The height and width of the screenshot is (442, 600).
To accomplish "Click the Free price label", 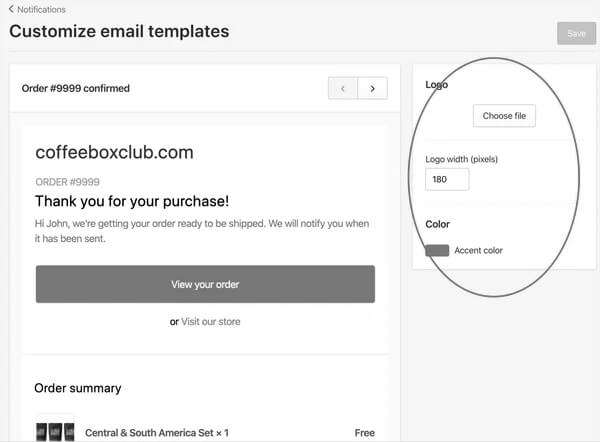I will point(365,433).
